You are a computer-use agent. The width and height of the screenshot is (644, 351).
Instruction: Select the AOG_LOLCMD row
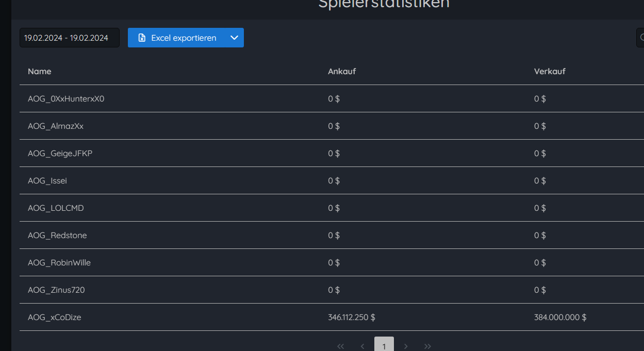332,208
